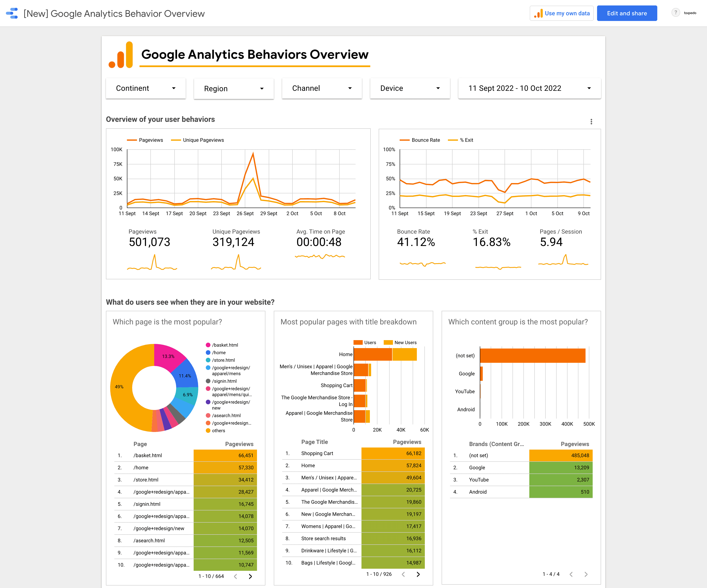Toggle Users legend in bar chart

pyautogui.click(x=365, y=343)
